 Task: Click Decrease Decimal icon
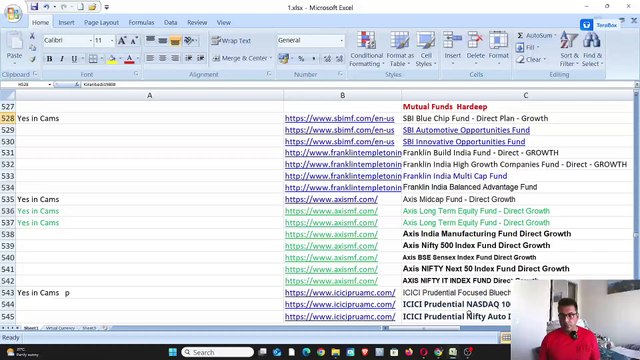pos(340,59)
